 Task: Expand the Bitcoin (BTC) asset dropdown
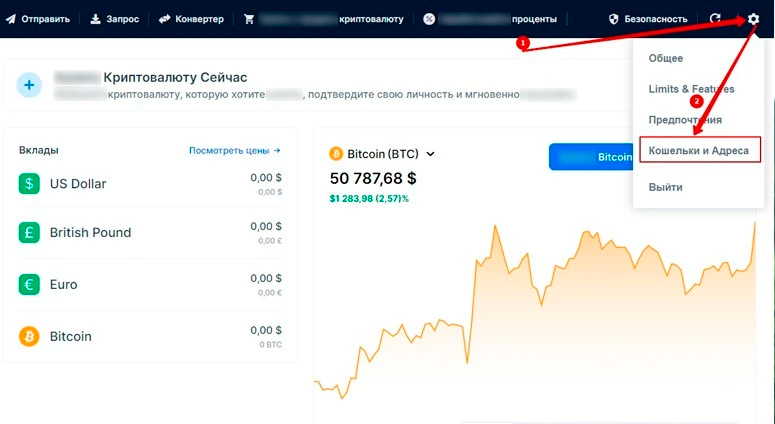click(431, 154)
